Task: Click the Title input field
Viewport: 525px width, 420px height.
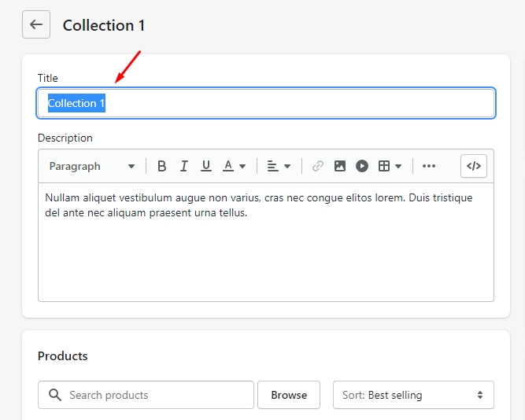Action: (x=266, y=103)
